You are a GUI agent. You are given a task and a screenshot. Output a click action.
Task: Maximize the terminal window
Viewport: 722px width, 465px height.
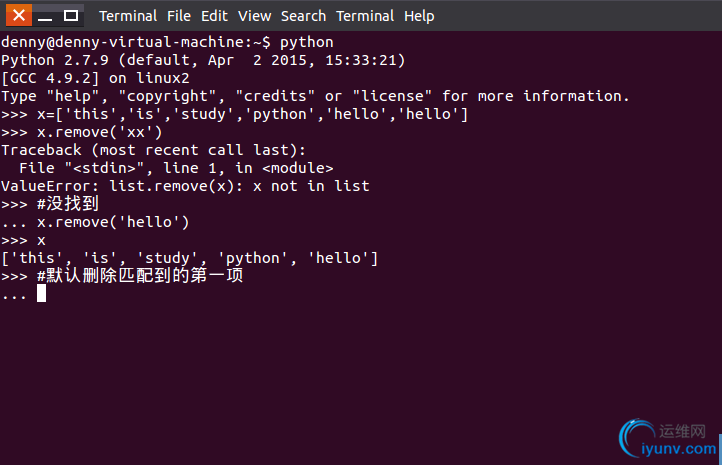[x=70, y=16]
